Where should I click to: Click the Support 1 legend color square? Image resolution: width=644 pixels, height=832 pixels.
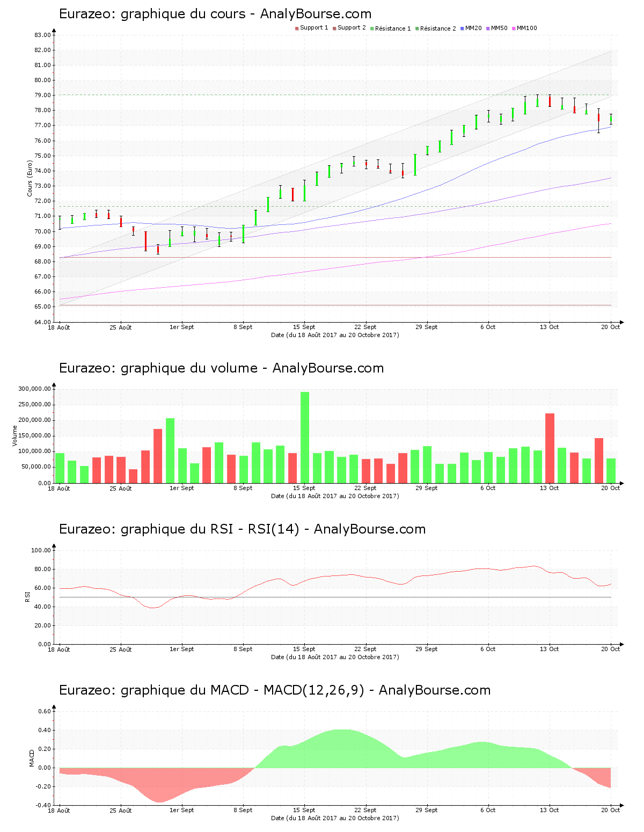297,28
